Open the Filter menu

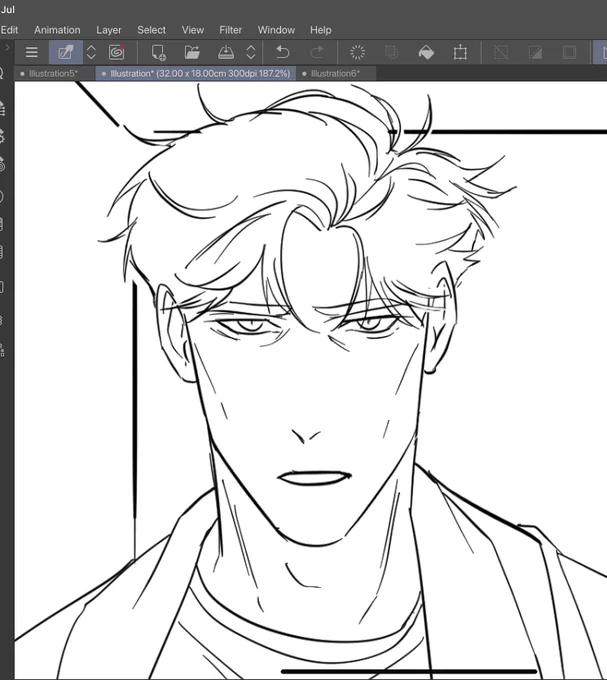pyautogui.click(x=230, y=30)
